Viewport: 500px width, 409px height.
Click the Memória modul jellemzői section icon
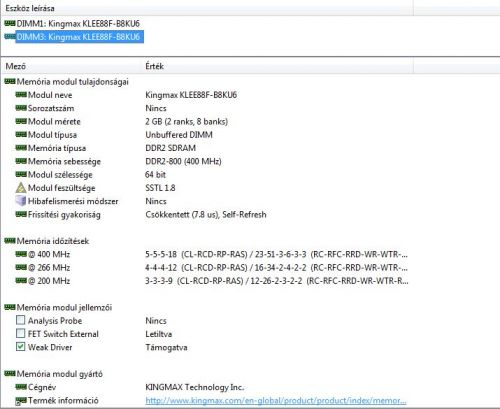pyautogui.click(x=10, y=307)
